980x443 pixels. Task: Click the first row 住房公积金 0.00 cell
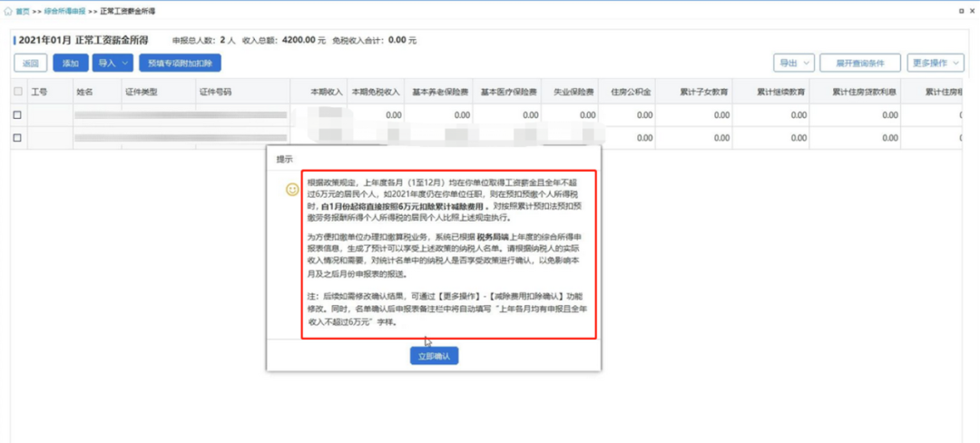point(627,115)
